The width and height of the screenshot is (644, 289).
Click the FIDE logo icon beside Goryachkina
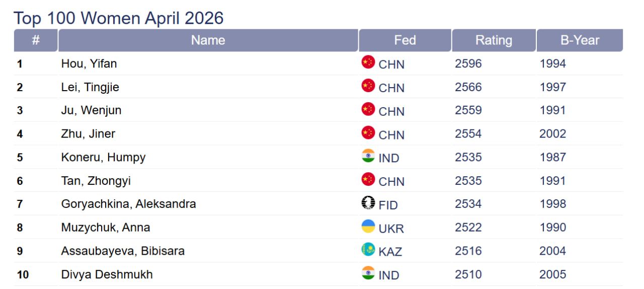click(x=368, y=203)
